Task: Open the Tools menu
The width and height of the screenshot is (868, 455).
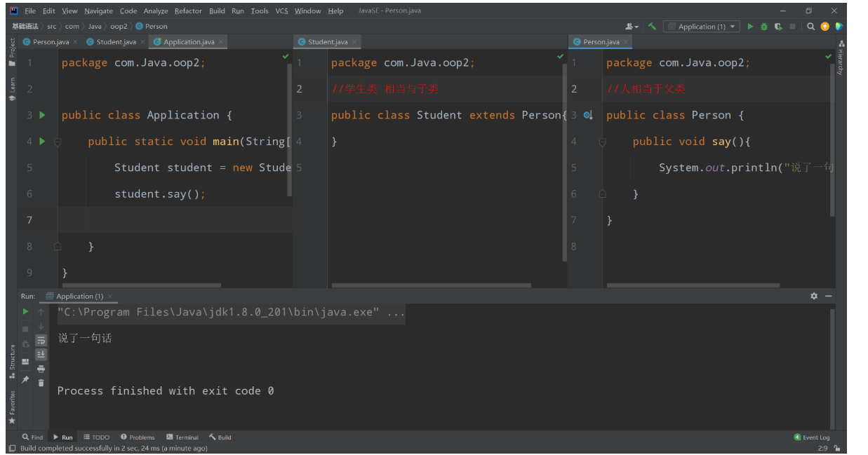Action: point(260,11)
